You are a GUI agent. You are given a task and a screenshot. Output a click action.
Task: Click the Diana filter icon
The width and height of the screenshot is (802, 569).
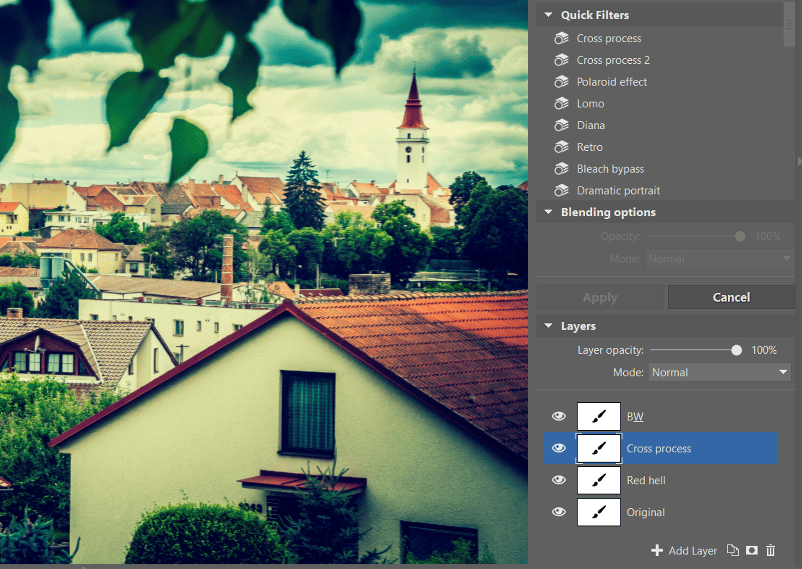560,126
